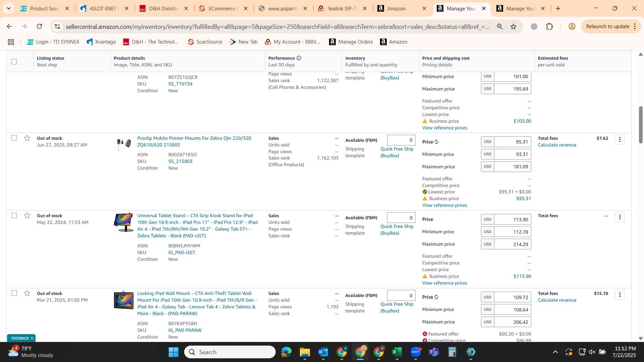Click the zoom magnifier in address bar
The height and width of the screenshot is (362, 644).
500,26
